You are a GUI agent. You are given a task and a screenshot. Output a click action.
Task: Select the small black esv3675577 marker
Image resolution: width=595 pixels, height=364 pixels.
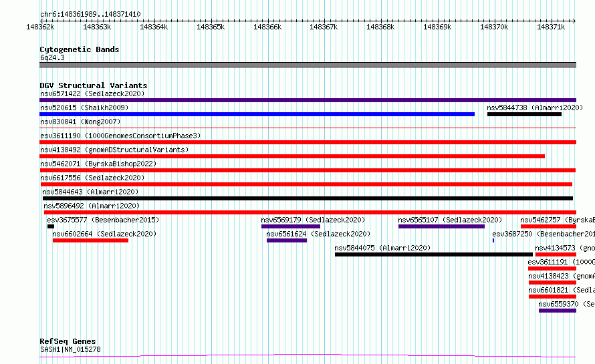(51, 226)
